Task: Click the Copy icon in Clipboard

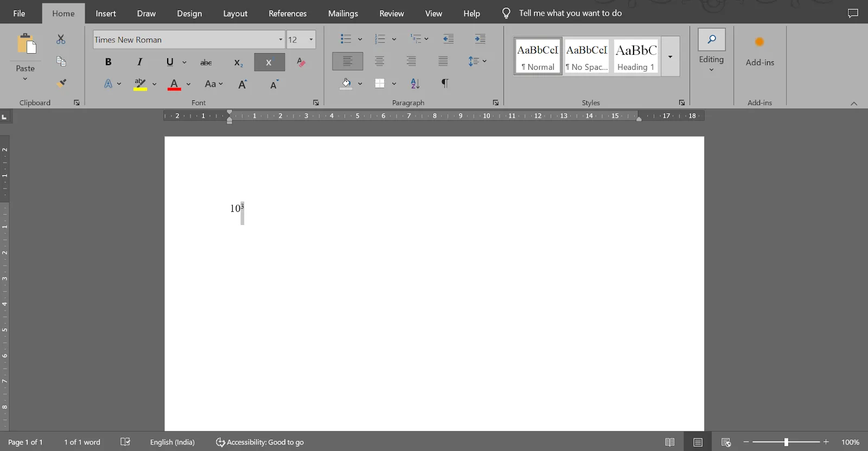Action: [61, 61]
